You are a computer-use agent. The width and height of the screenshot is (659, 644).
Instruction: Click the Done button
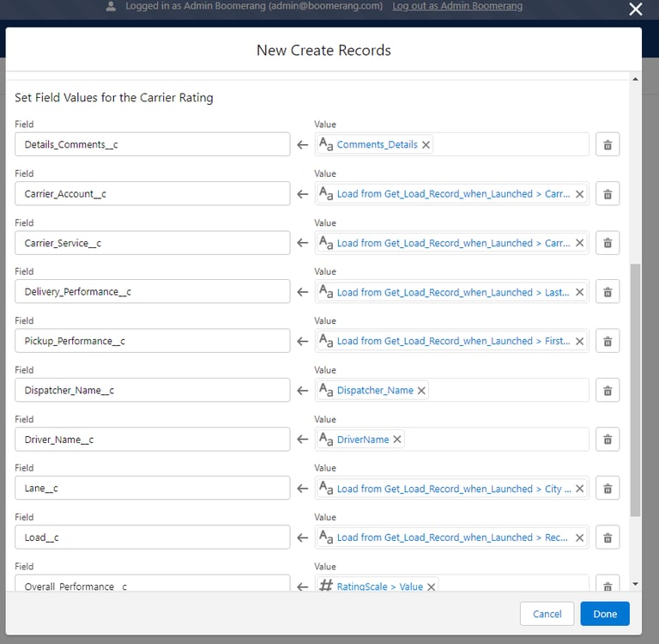(x=604, y=614)
